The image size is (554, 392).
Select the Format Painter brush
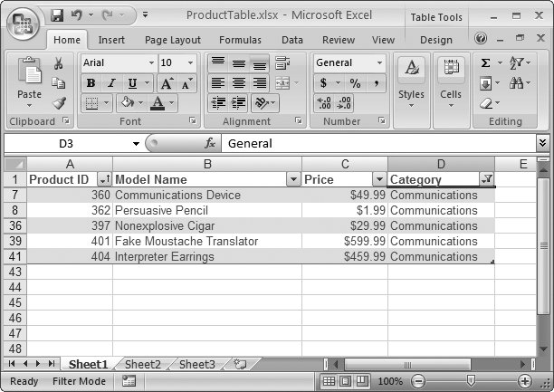click(x=59, y=103)
